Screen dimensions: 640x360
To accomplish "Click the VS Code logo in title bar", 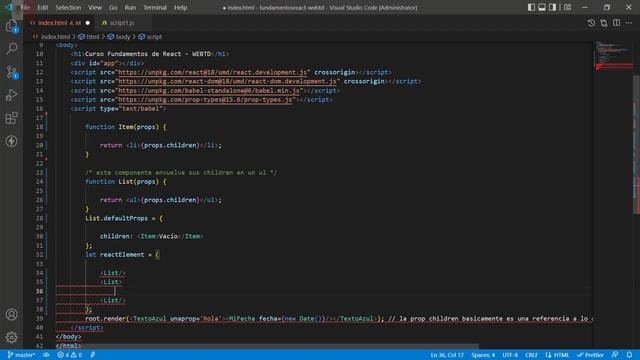I will 9,7.
